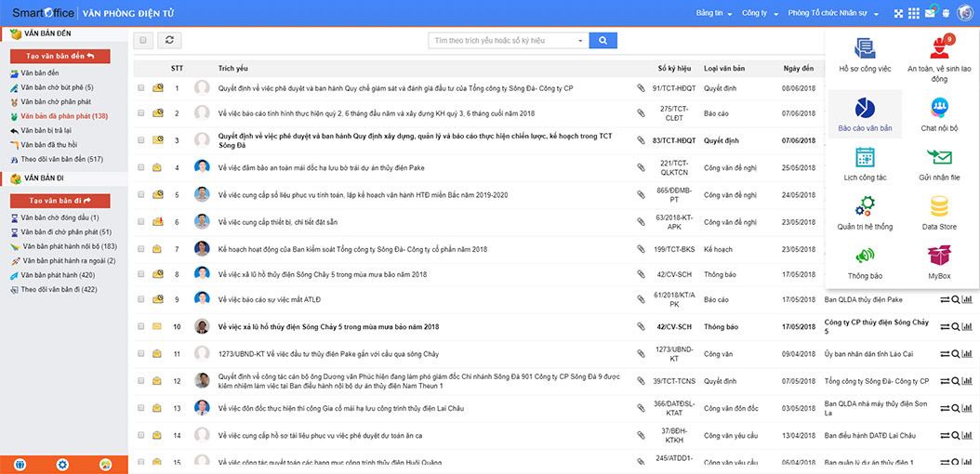The image size is (980, 474).
Task: Click the gear icon in bottom orange bar
Action: (62, 465)
